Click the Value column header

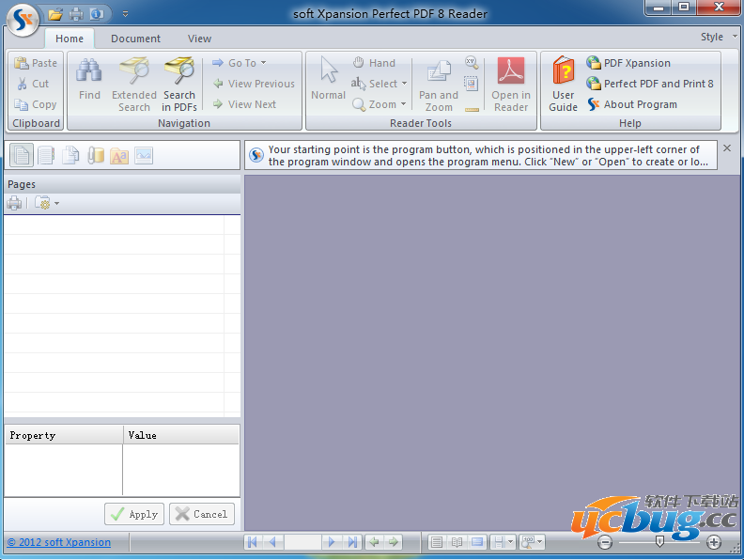click(x=181, y=435)
